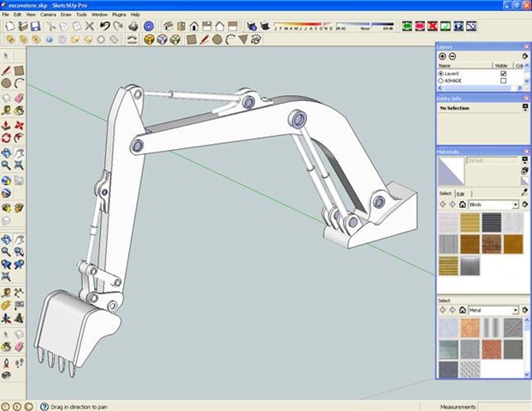Click the Add Layer plus icon
This screenshot has width=532, height=411.
[442, 56]
